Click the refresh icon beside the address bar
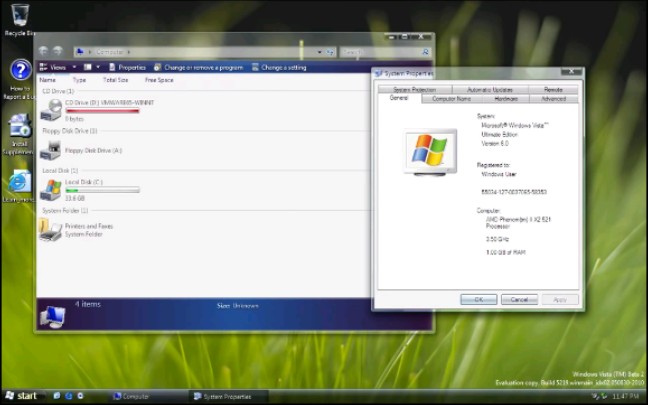 click(x=330, y=52)
